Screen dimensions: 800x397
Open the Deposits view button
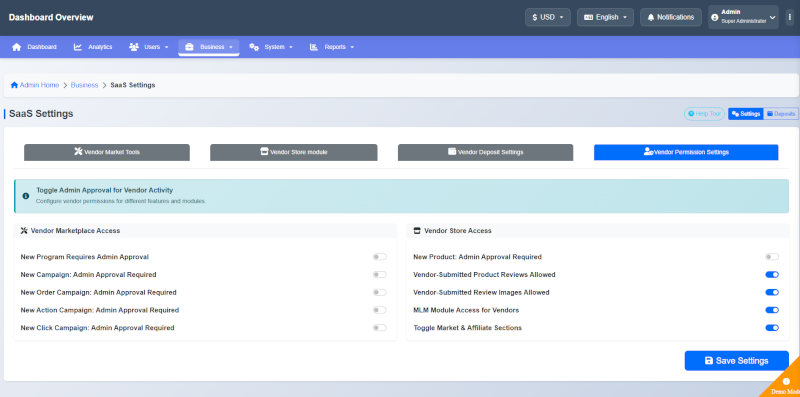(x=781, y=114)
